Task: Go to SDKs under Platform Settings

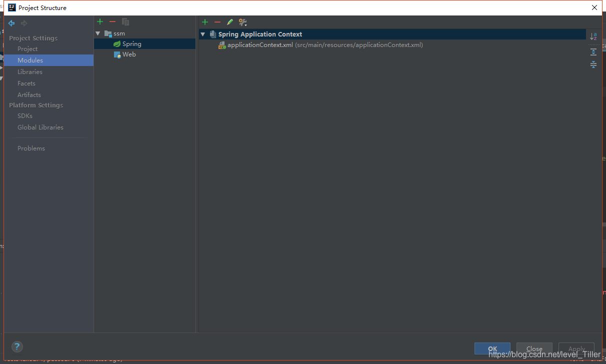Action: point(25,116)
